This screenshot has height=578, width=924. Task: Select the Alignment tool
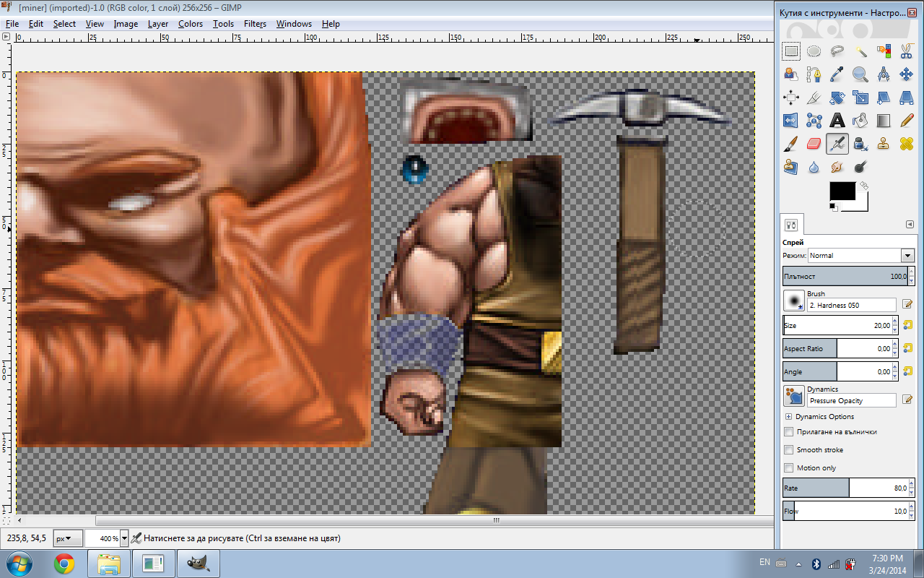[x=791, y=98]
